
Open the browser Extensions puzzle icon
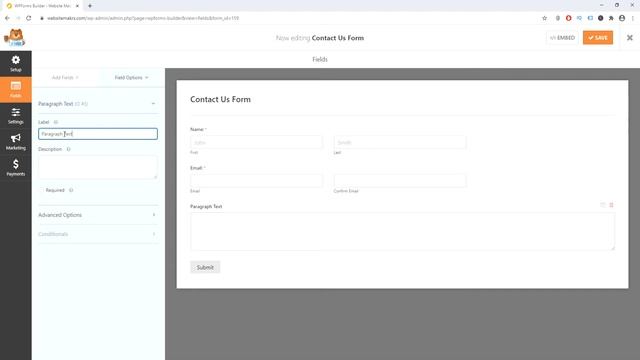(611, 18)
